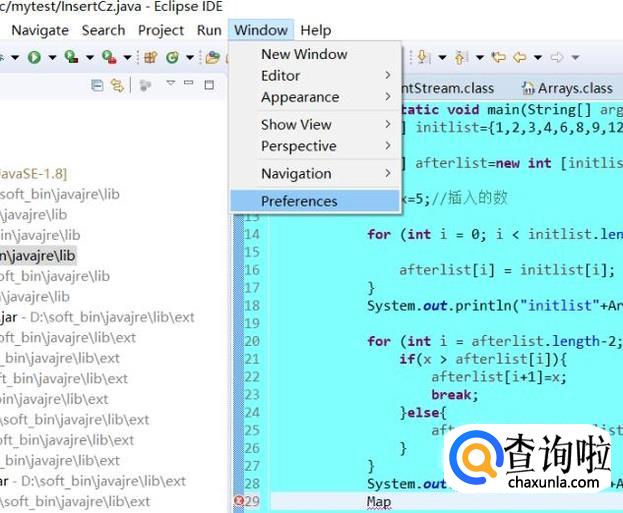
Task: Select the highlighted n\javajre\lib tree row
Action: pos(38,256)
